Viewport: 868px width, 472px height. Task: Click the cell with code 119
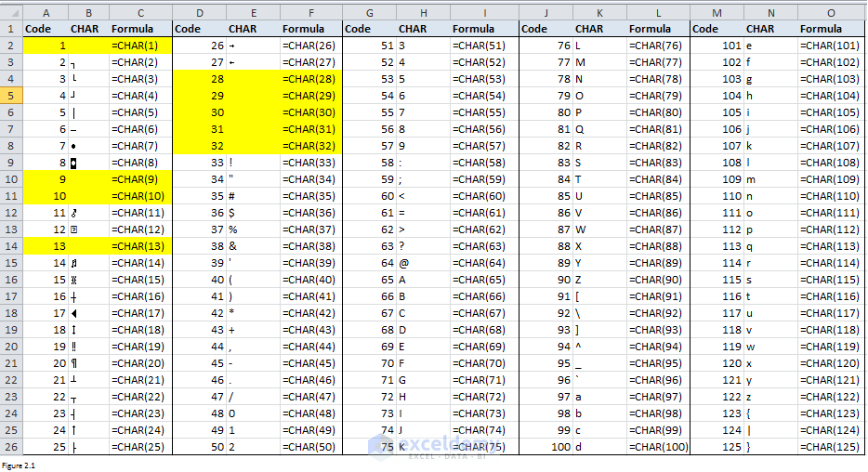point(717,347)
